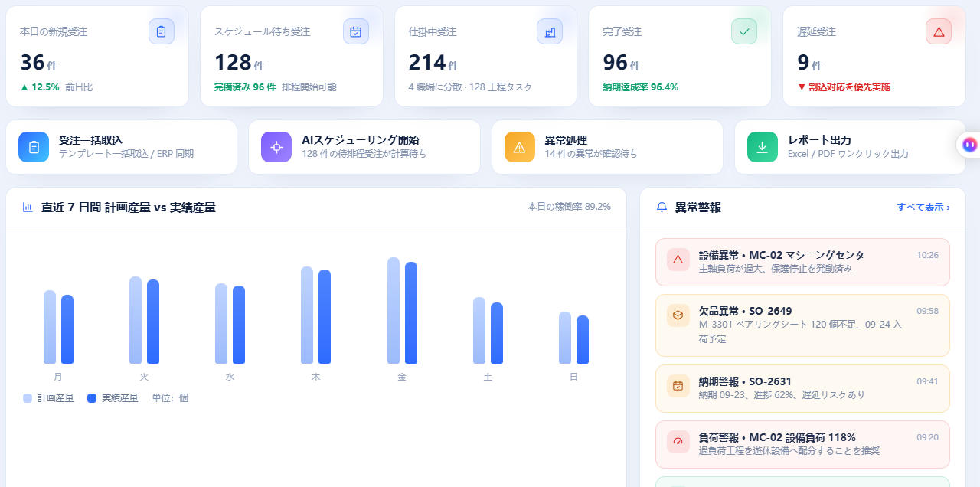Viewport: 980px width, 487px height.
Task: Click 09:58 timestamp on 欠品異常 alert
Action: (928, 311)
